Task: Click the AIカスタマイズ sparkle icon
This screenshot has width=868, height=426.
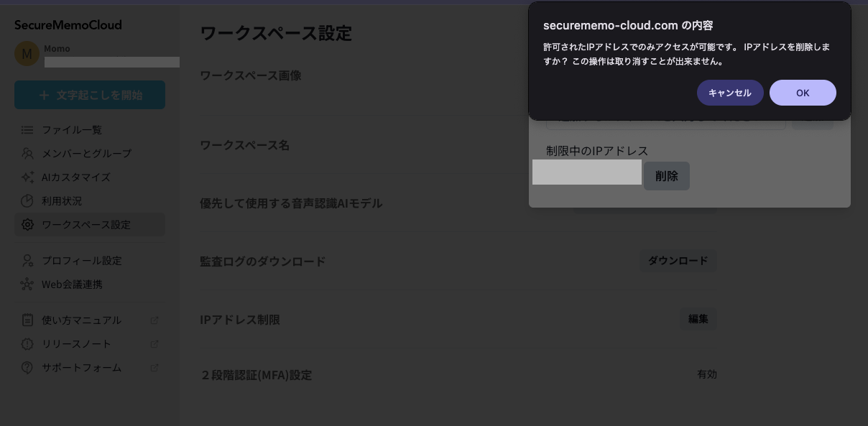Action: (x=27, y=177)
